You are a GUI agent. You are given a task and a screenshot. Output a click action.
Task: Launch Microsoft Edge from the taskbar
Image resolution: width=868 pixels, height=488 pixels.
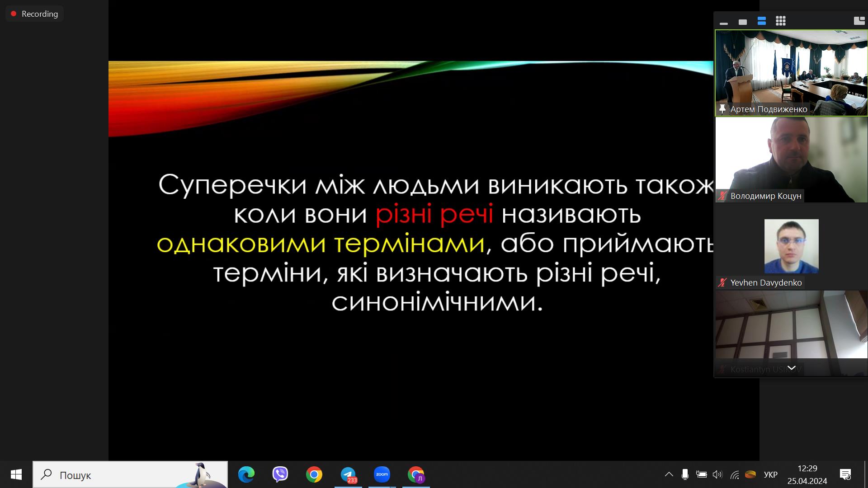pyautogui.click(x=246, y=474)
